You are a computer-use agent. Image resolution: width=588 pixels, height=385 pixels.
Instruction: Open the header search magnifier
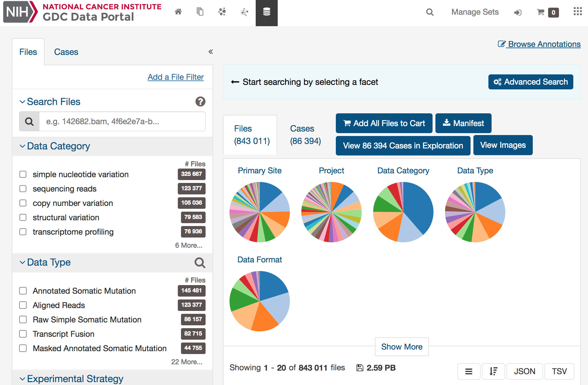point(430,12)
